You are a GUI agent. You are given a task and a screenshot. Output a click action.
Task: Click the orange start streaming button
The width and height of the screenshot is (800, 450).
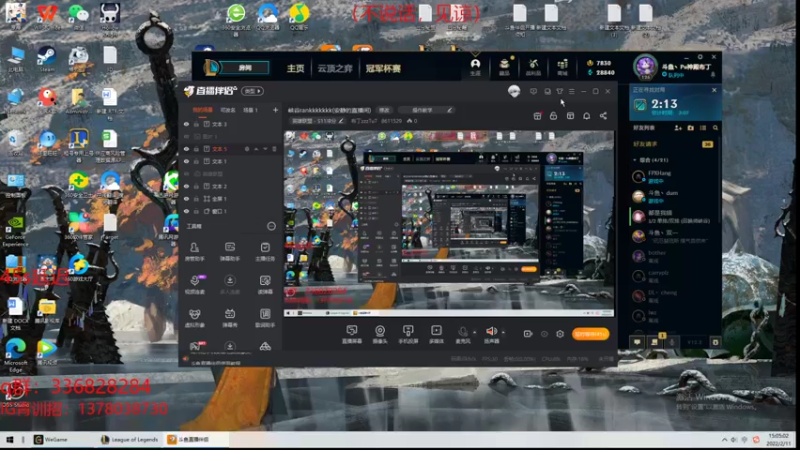click(590, 334)
